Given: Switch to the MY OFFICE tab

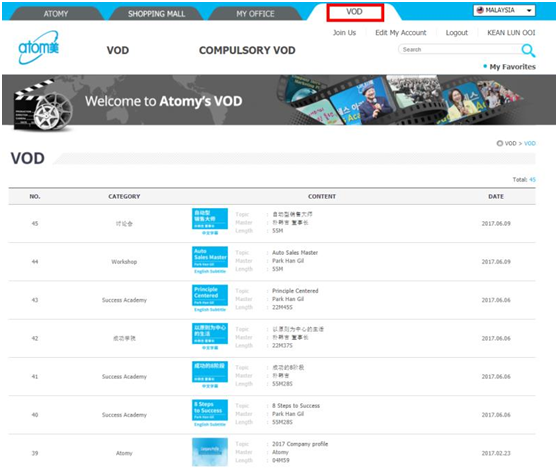Looking at the screenshot, I should (255, 14).
